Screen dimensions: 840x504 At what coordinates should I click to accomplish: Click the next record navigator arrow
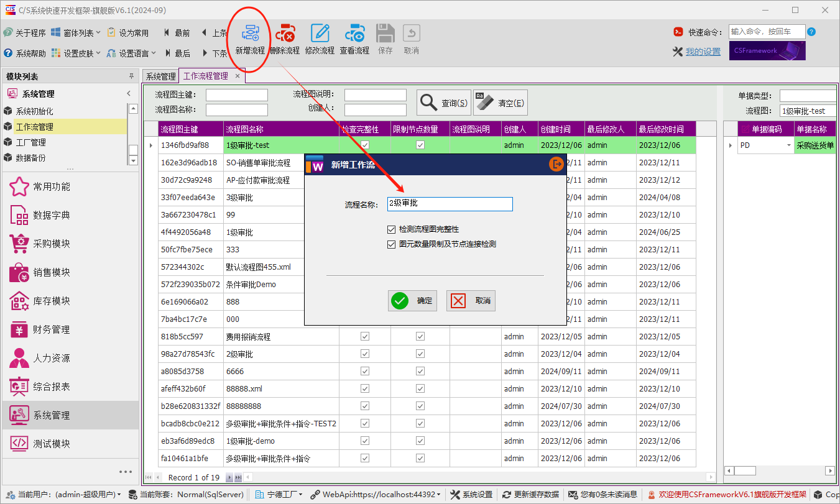coord(229,477)
